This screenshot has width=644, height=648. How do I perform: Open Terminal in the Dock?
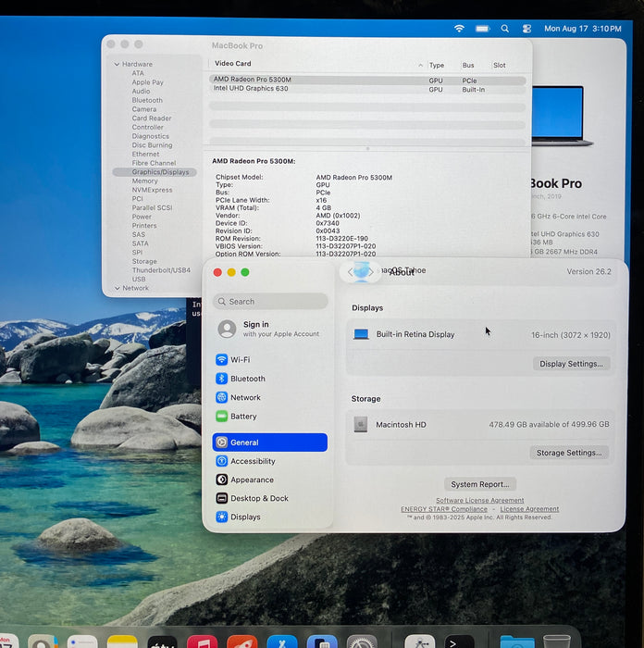(459, 642)
